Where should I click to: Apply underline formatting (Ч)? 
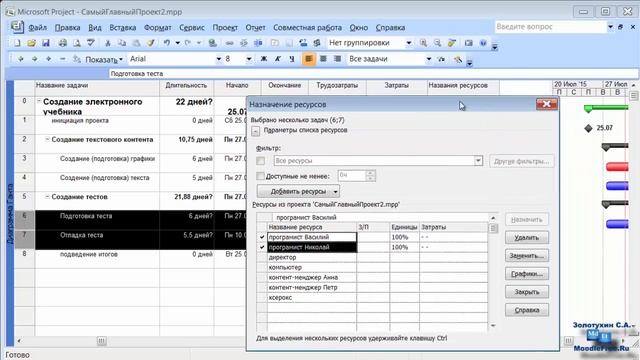point(292,59)
